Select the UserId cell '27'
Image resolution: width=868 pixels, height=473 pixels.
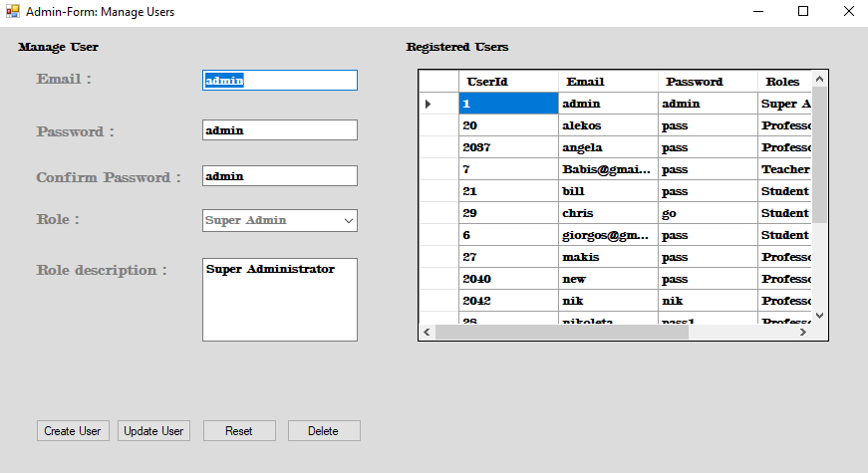(508, 257)
